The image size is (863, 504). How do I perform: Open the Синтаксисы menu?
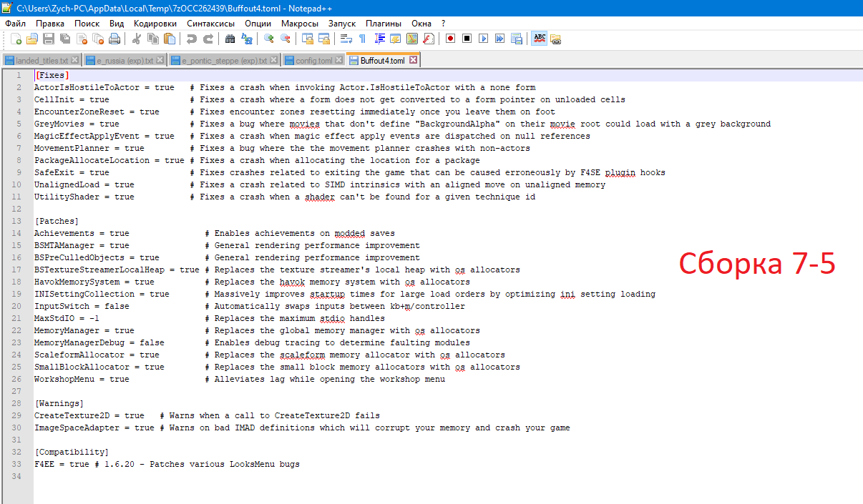click(x=210, y=24)
